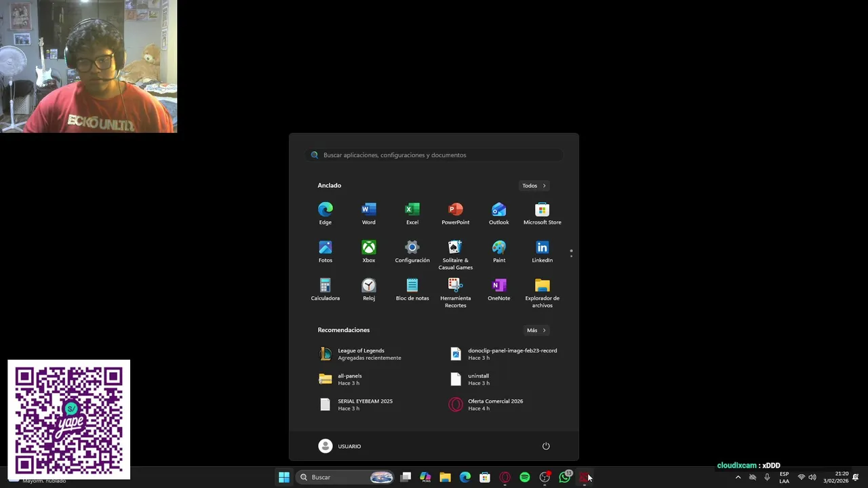The image size is (868, 488).
Task: Open the Outlook pinned app
Action: tap(499, 213)
